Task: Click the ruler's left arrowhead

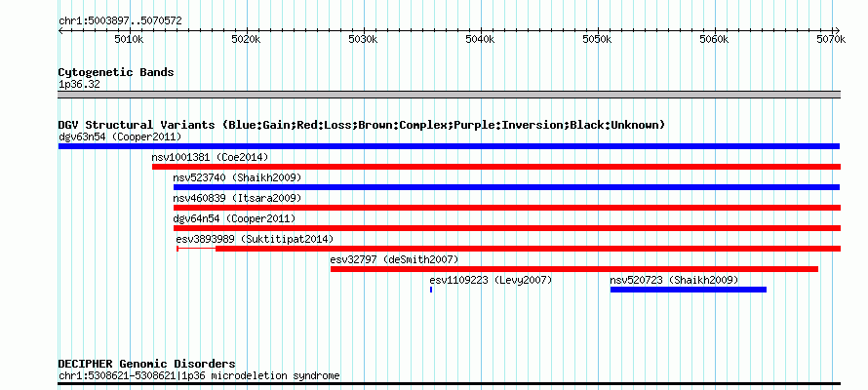Action: [60, 30]
